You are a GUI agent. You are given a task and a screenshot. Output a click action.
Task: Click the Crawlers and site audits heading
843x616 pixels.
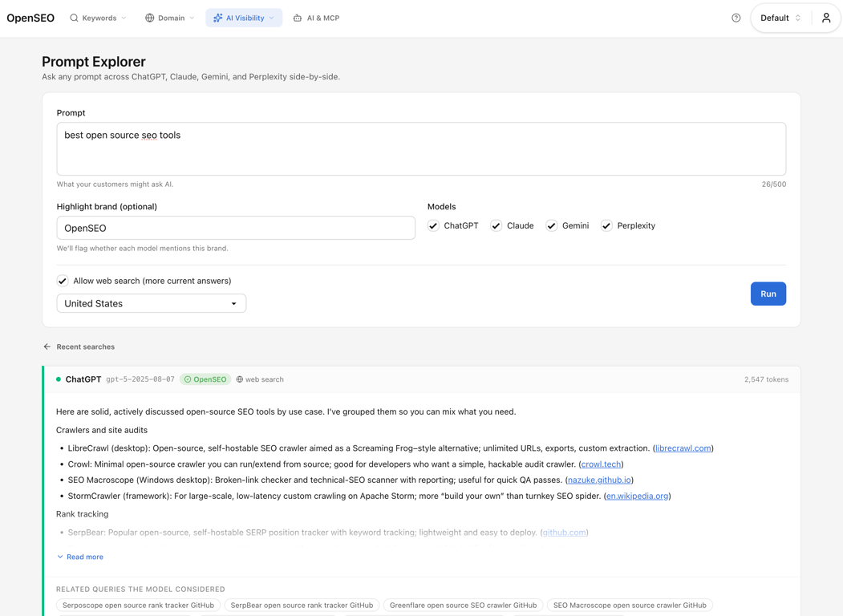[x=102, y=430]
